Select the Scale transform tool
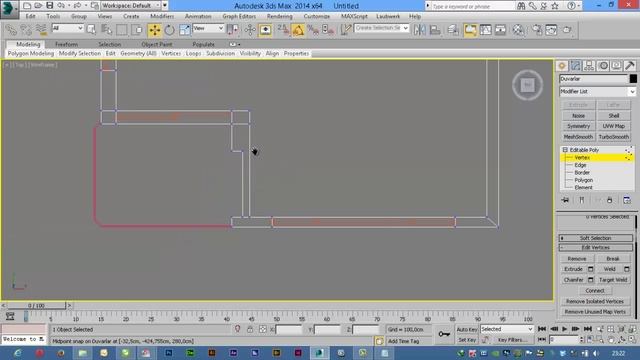This screenshot has width=640, height=360. [184, 30]
